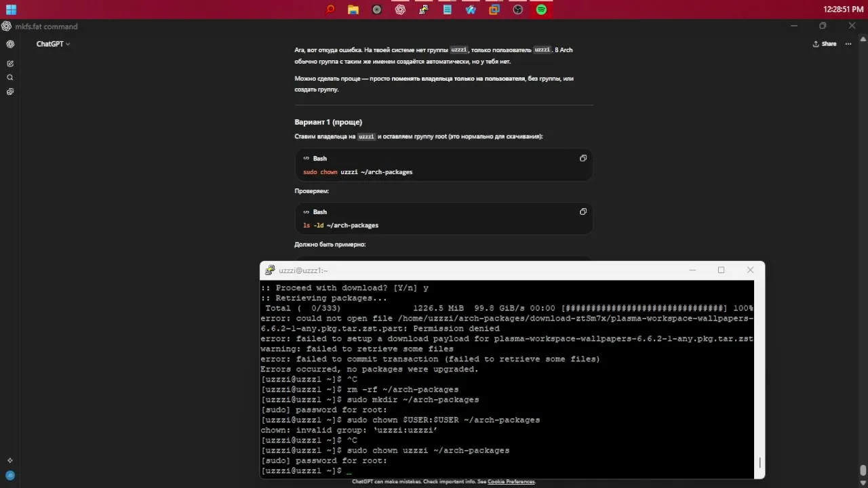Viewport: 868px width, 488px height.
Task: Click 'sudo chown uzzzi ~/arch-packages' code text
Action: [x=357, y=172]
